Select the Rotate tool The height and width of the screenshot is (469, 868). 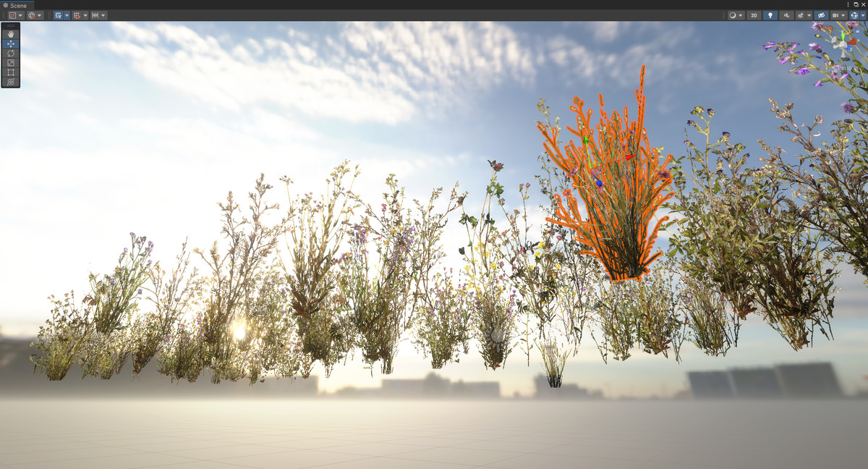tap(12, 54)
